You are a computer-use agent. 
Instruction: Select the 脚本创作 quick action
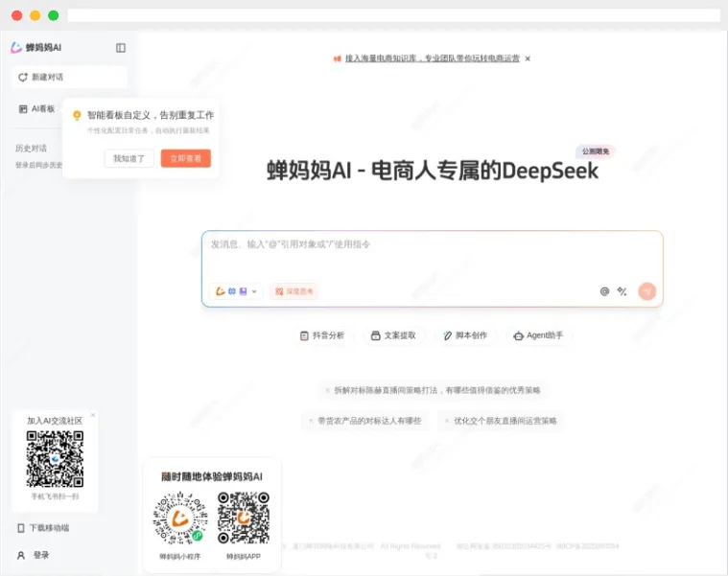(x=465, y=335)
